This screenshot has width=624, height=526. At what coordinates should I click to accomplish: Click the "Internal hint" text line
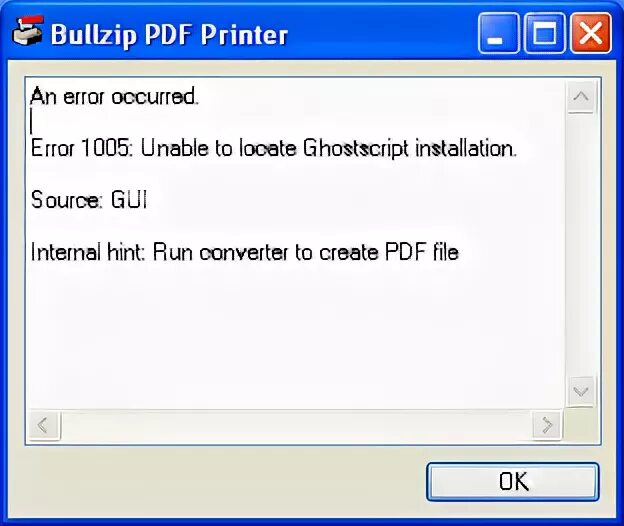(245, 252)
